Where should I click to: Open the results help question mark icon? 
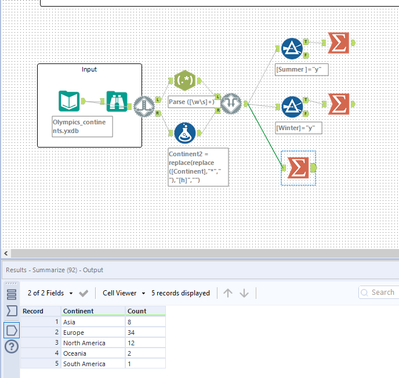(11, 347)
